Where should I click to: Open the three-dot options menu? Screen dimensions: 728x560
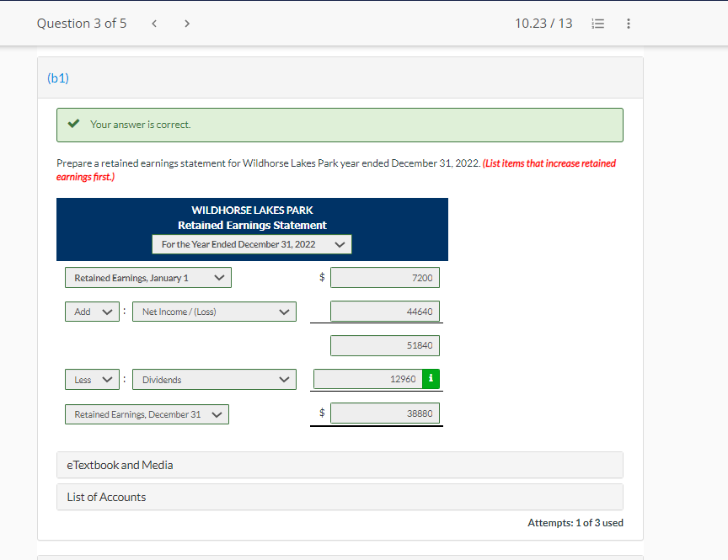click(x=629, y=23)
